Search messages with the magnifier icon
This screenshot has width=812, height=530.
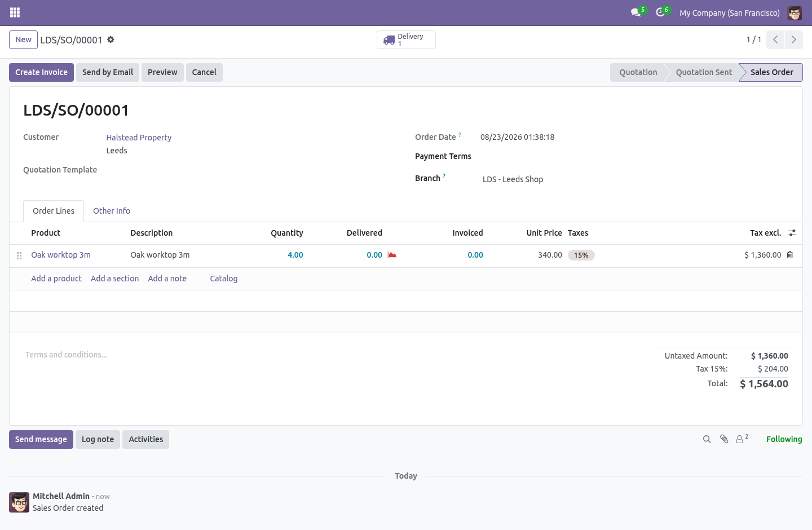click(707, 439)
